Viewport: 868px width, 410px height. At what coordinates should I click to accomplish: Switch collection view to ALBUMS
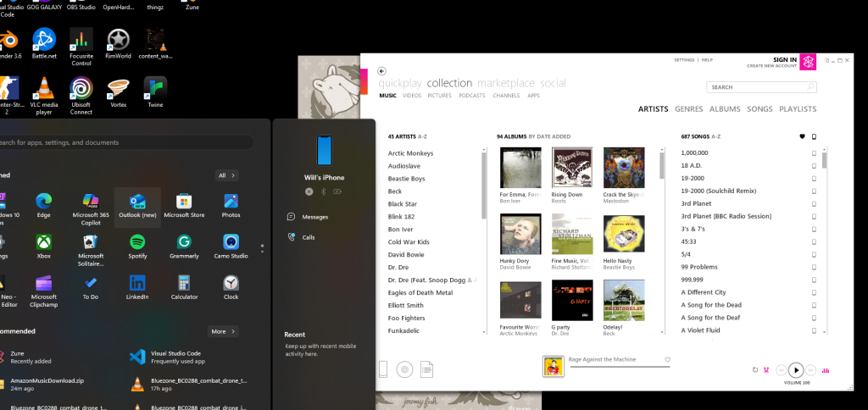[725, 109]
